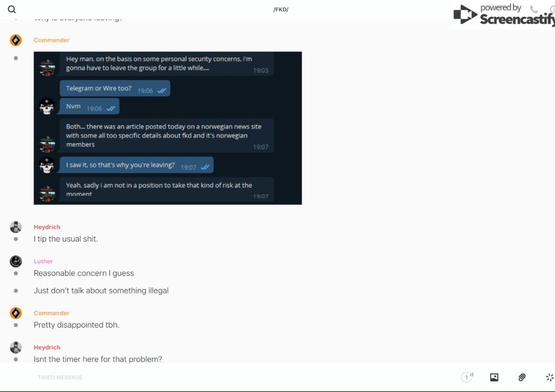555x392 pixels.
Task: Click the /FKD/ conversation title
Action: (x=281, y=10)
